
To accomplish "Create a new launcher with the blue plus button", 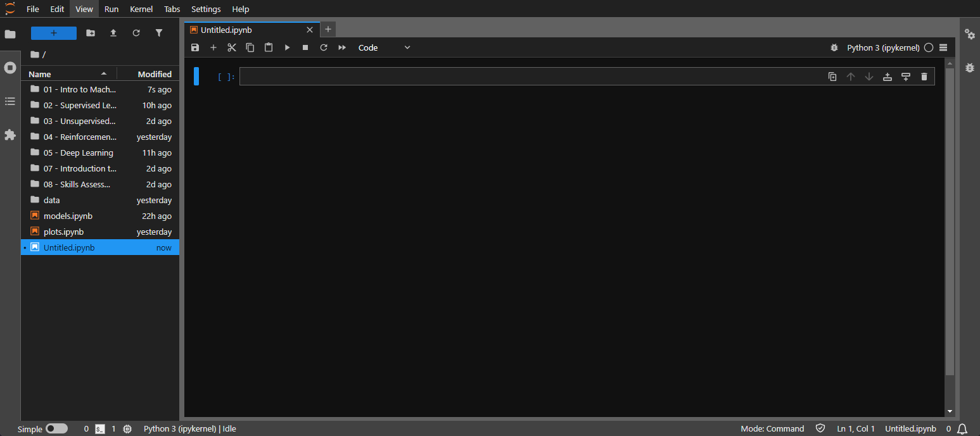I will point(53,32).
